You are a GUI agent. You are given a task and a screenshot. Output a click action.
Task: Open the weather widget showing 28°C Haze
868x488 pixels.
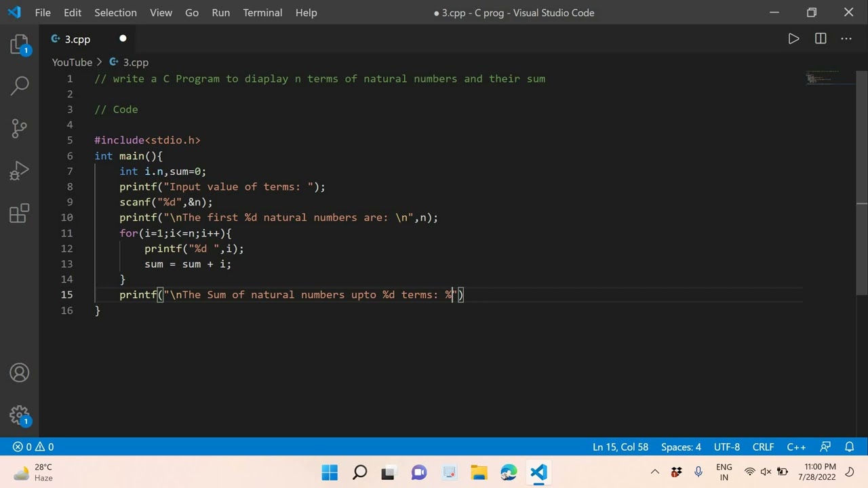point(33,472)
